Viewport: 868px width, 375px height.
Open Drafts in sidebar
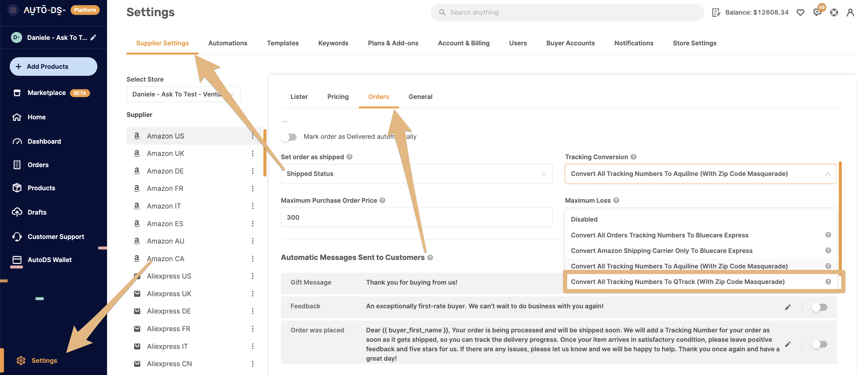point(29,212)
